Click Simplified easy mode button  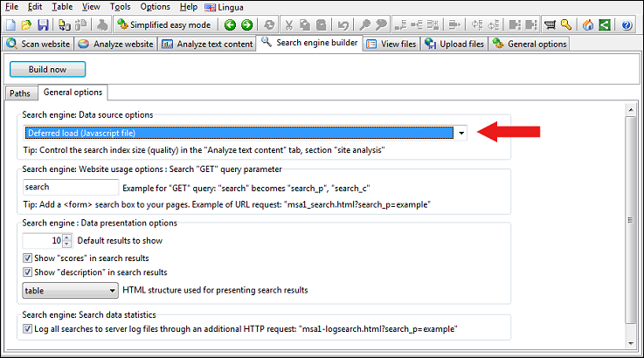(164, 25)
